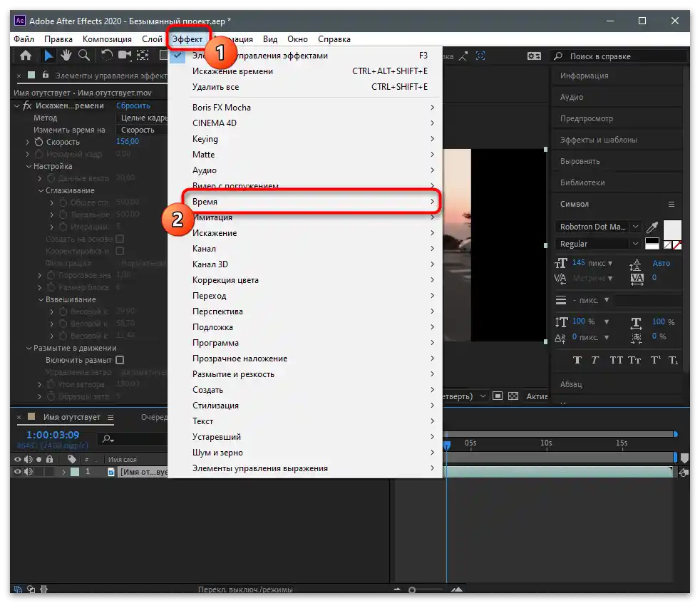Tick the 'Создать на основе' checkbox
Screen dimensions: 700x603
click(120, 239)
